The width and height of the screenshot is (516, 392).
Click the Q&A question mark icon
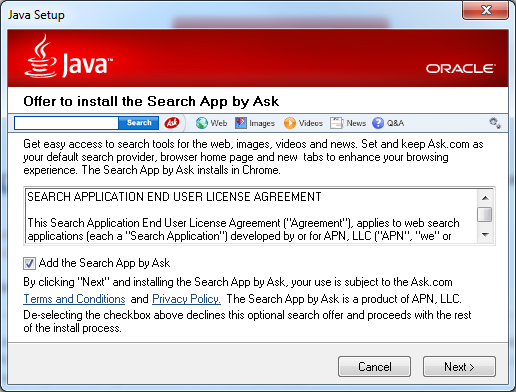pyautogui.click(x=378, y=123)
